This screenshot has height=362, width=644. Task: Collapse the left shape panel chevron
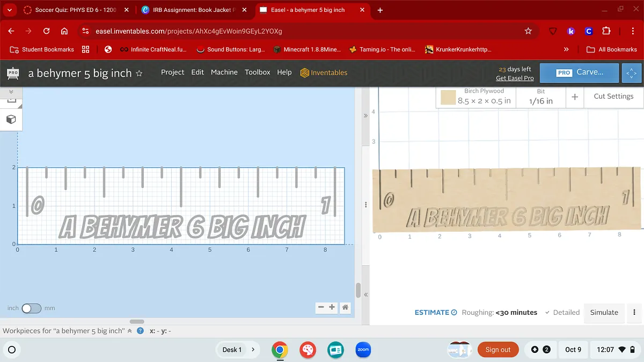pyautogui.click(x=11, y=92)
